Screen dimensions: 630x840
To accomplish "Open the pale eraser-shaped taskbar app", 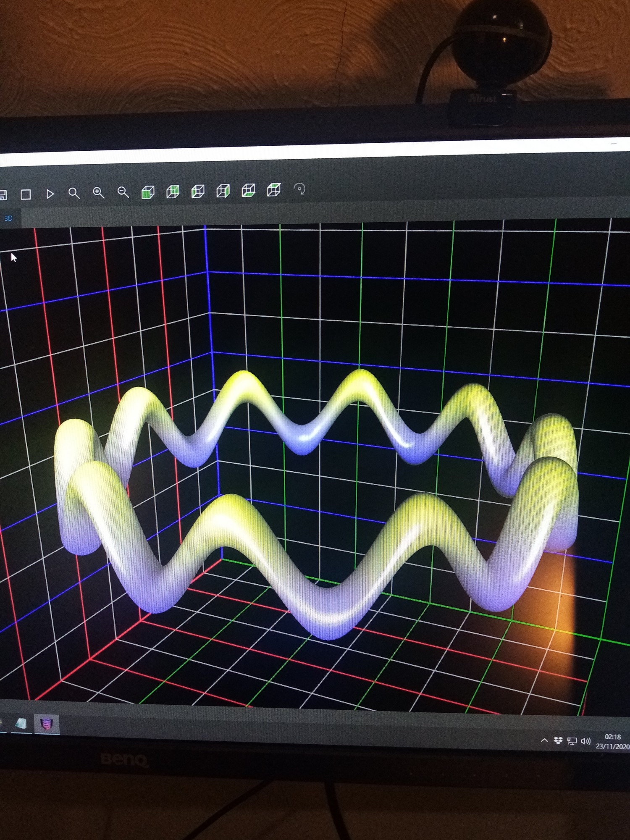I will pos(21,723).
